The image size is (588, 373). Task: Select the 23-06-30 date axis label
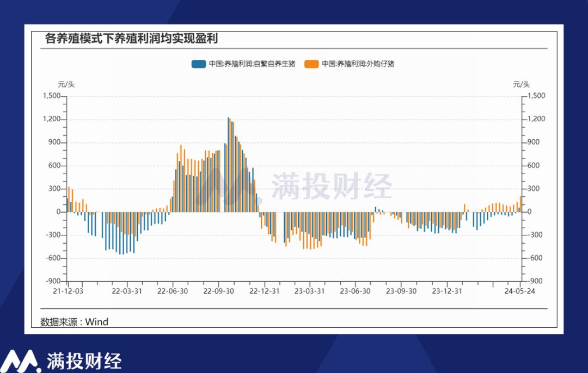tap(355, 291)
